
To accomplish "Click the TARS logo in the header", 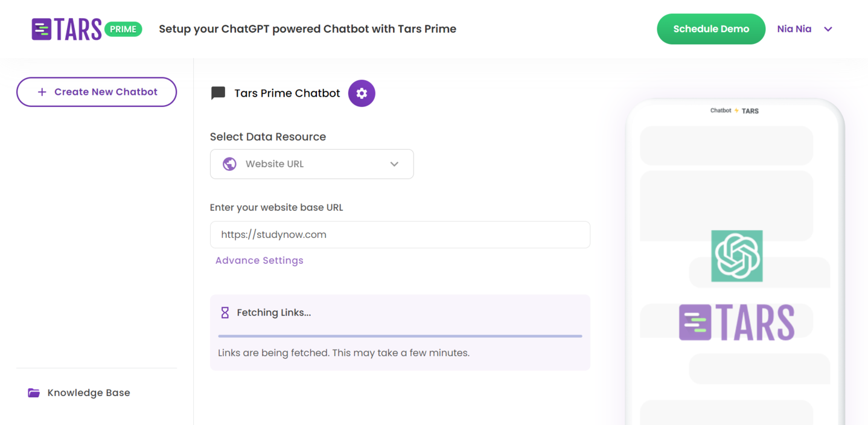I will click(x=66, y=29).
